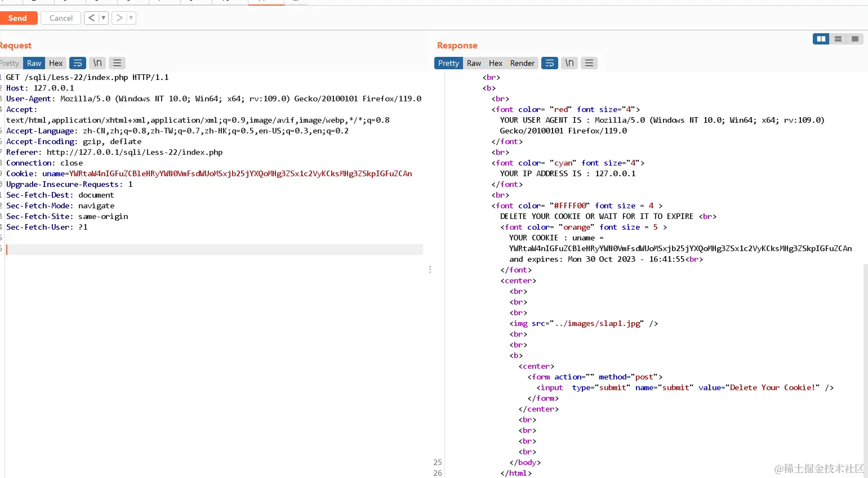Click the Referer header line
The width and height of the screenshot is (868, 478).
114,152
